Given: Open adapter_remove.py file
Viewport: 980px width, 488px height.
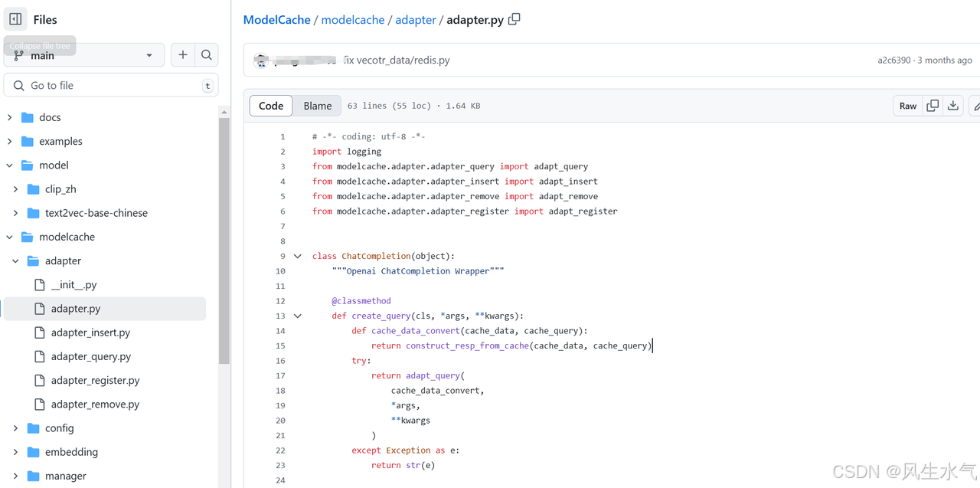Looking at the screenshot, I should click(95, 404).
